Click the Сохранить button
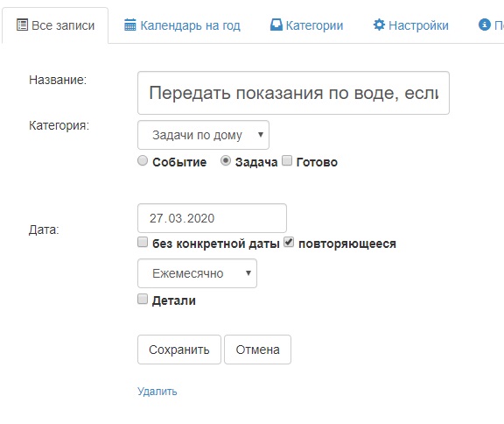Viewport: 504px width, 424px height. click(179, 350)
